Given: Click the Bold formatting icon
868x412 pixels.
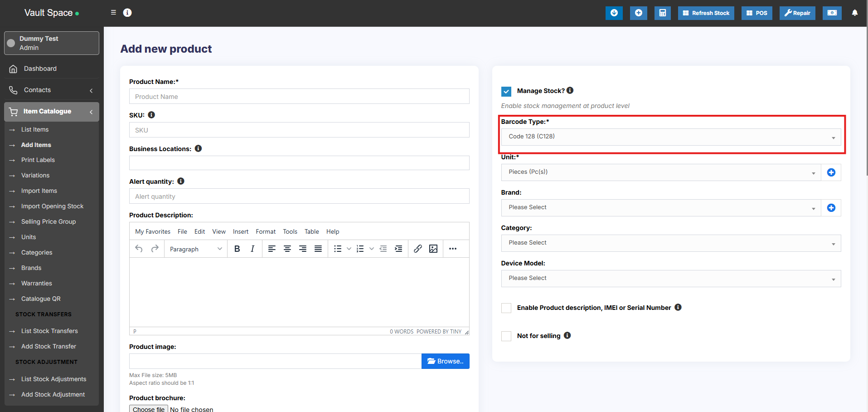Looking at the screenshot, I should click(237, 249).
